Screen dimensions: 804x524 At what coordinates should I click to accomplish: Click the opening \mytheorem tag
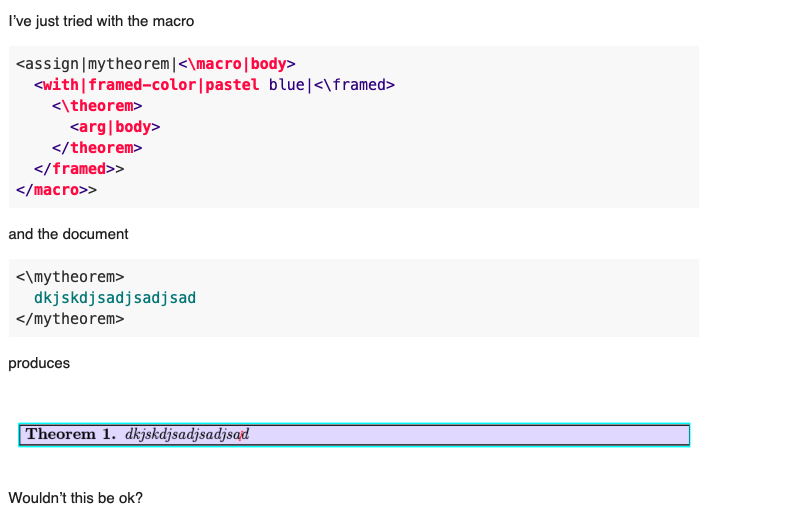70,277
